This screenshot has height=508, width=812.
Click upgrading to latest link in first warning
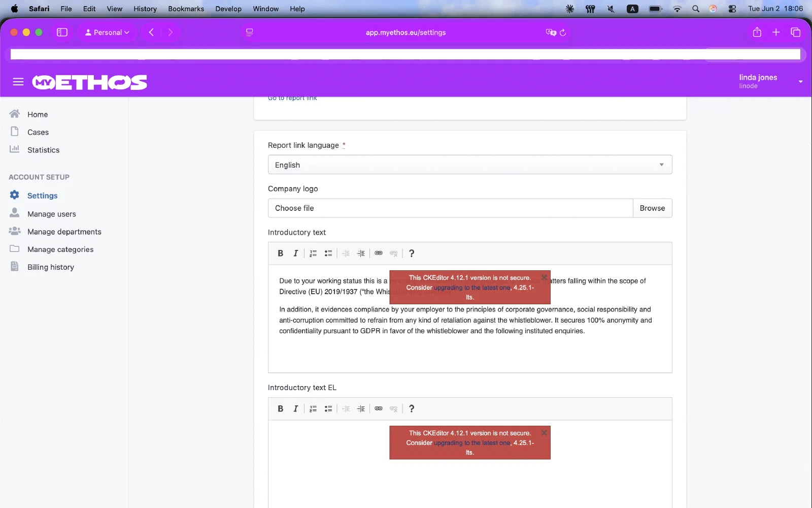click(472, 288)
